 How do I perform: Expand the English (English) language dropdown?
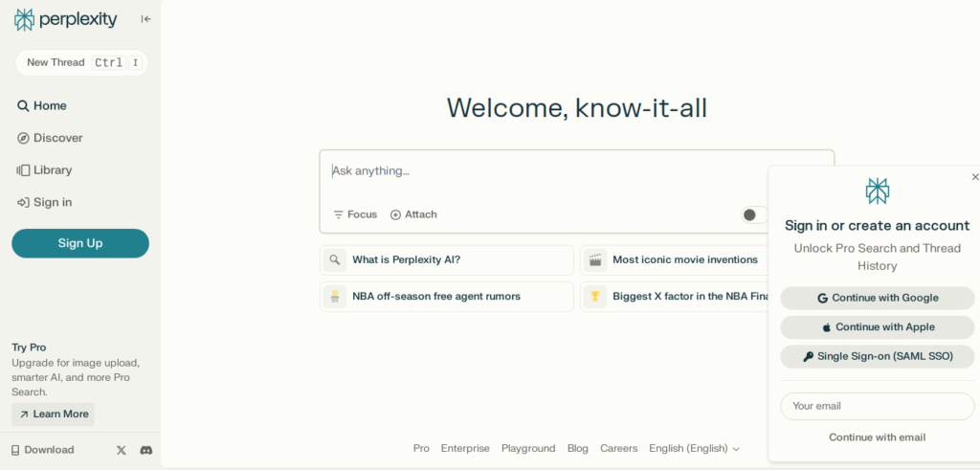(694, 448)
